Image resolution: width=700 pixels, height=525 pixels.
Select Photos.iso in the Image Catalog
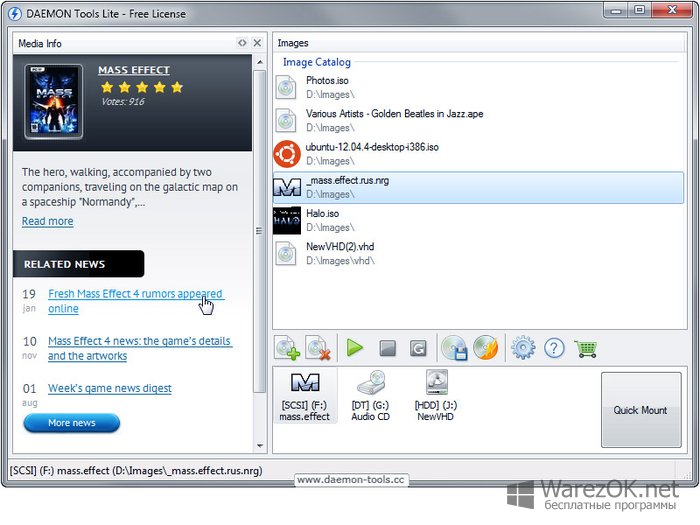pyautogui.click(x=478, y=87)
